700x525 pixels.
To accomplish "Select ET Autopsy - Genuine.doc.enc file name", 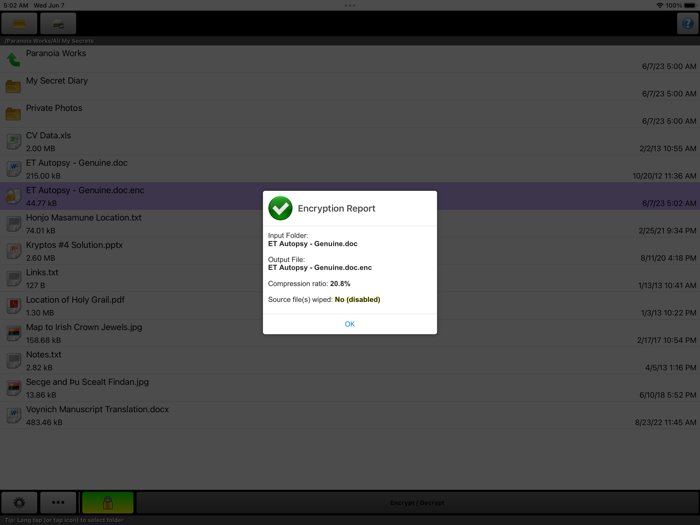I will coord(85,190).
